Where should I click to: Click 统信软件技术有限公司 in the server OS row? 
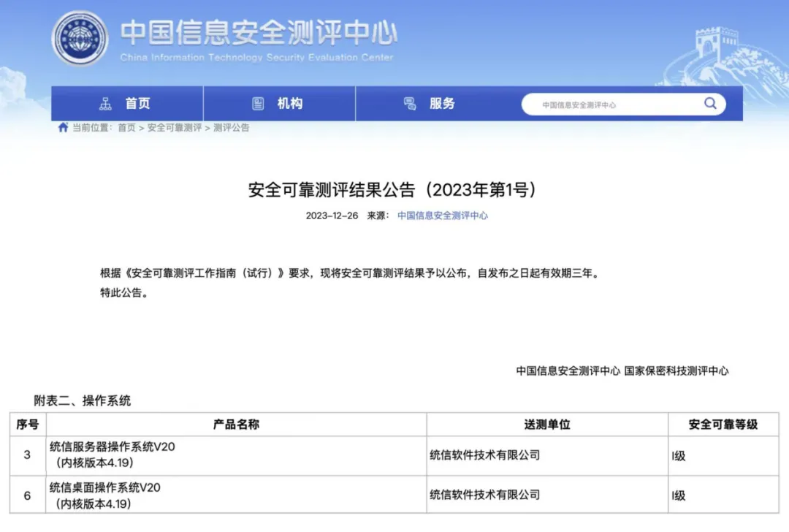point(485,455)
